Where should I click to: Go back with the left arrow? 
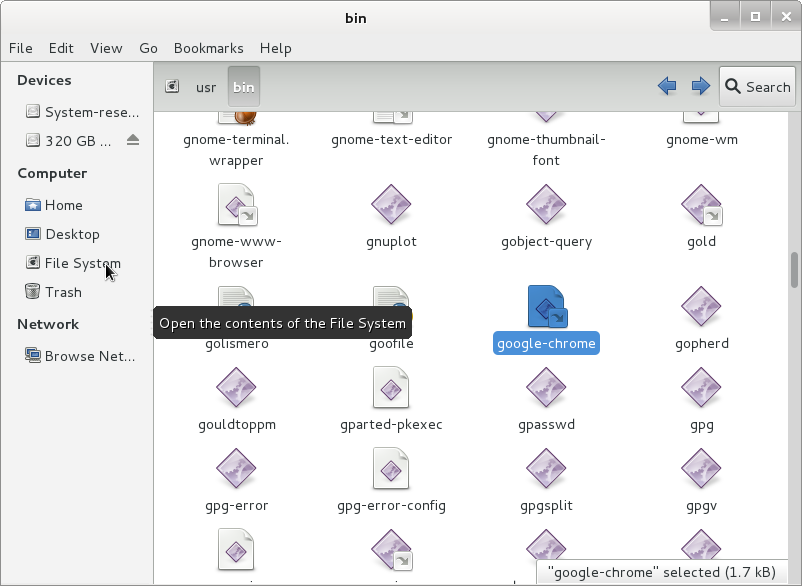point(667,86)
